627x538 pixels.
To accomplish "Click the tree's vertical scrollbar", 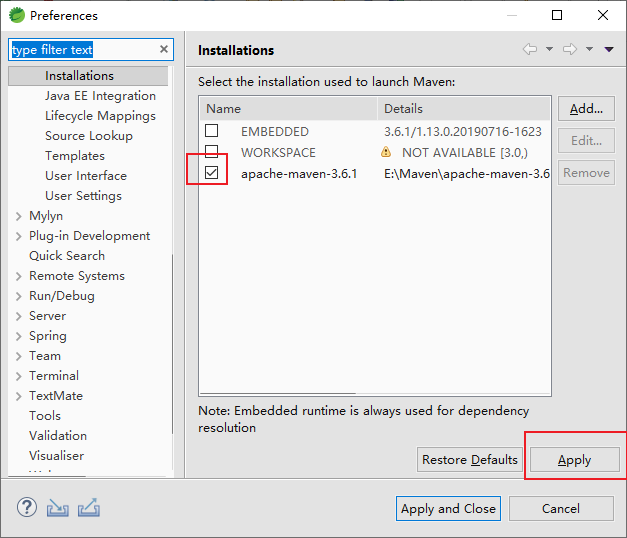I will click(x=172, y=344).
